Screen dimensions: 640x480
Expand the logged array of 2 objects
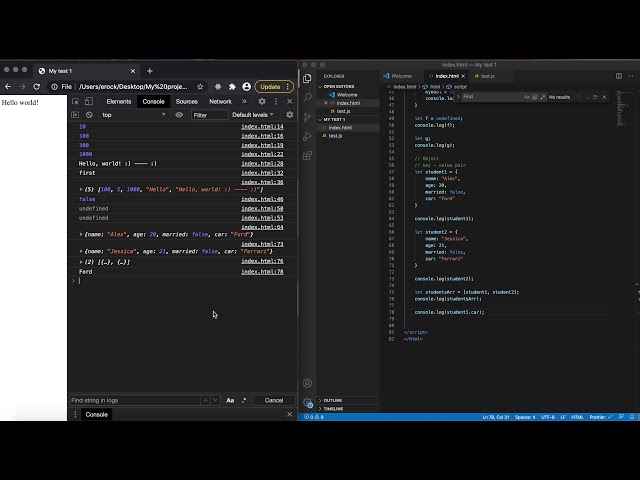pos(81,262)
